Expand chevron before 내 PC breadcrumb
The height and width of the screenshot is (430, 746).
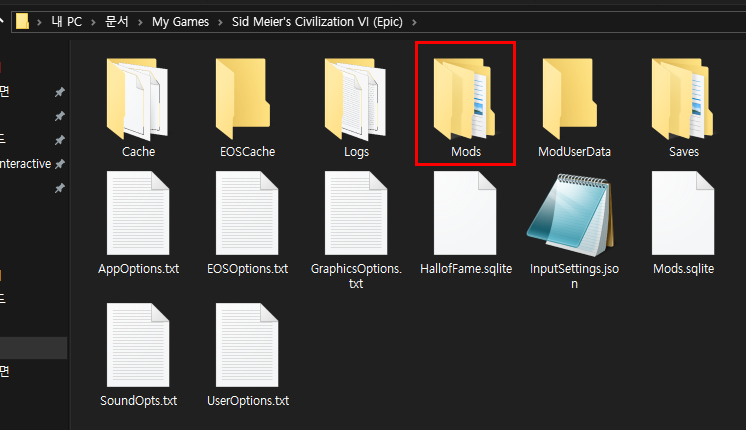pos(39,22)
